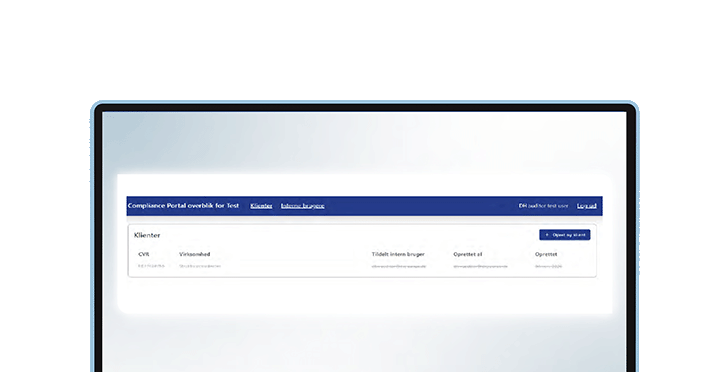Viewport: 720px width, 372px height.
Task: Open the Klienter navigation link
Action: click(261, 206)
